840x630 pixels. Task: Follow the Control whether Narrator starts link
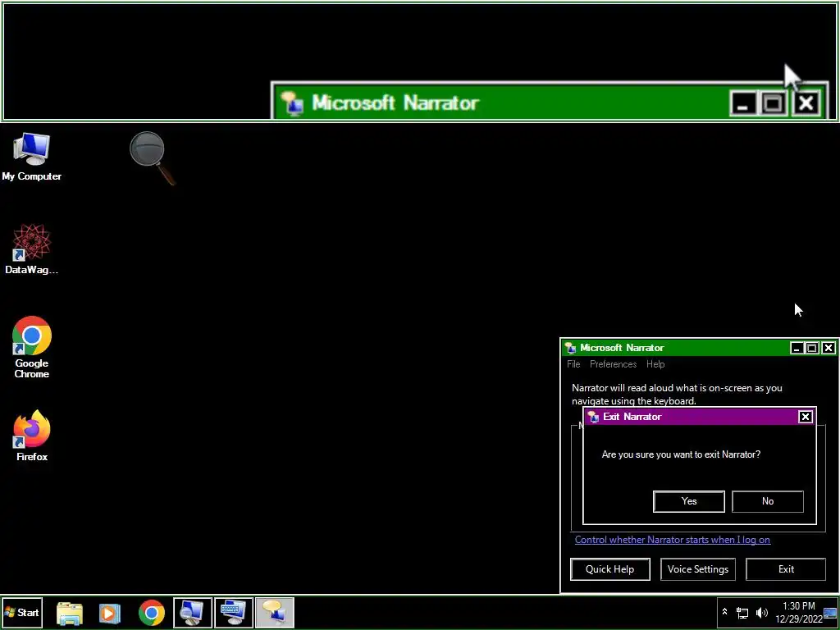tap(673, 540)
